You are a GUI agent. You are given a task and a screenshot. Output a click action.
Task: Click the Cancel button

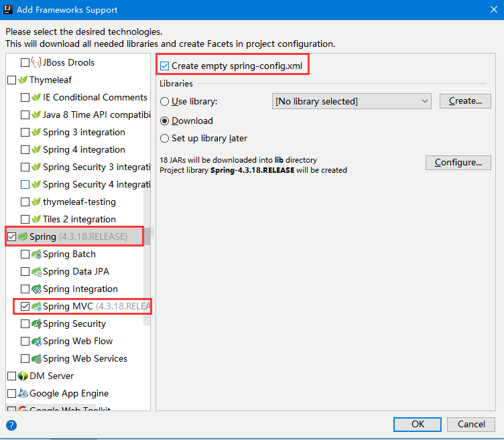click(471, 425)
